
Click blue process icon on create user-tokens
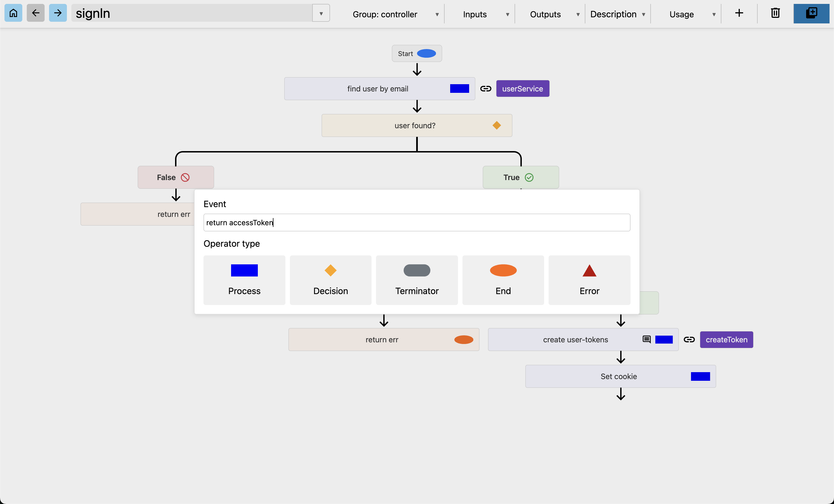(x=664, y=340)
